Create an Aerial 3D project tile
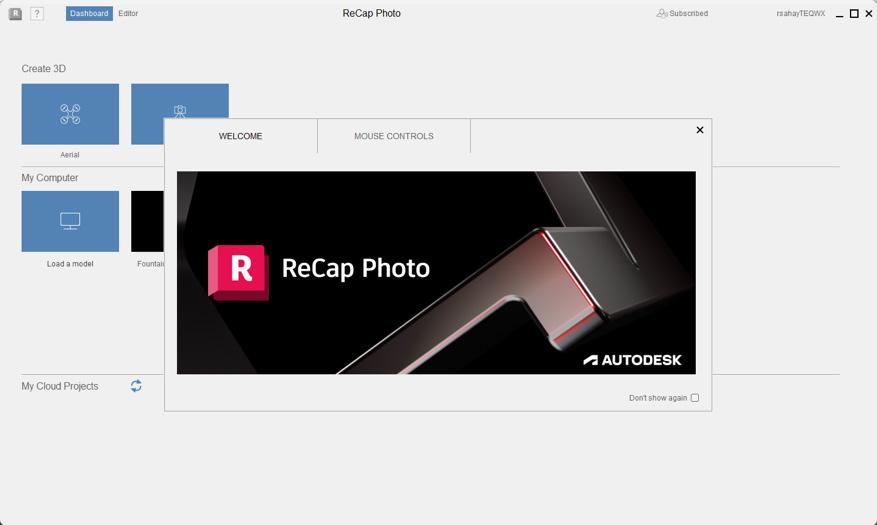This screenshot has width=877, height=525. point(70,114)
